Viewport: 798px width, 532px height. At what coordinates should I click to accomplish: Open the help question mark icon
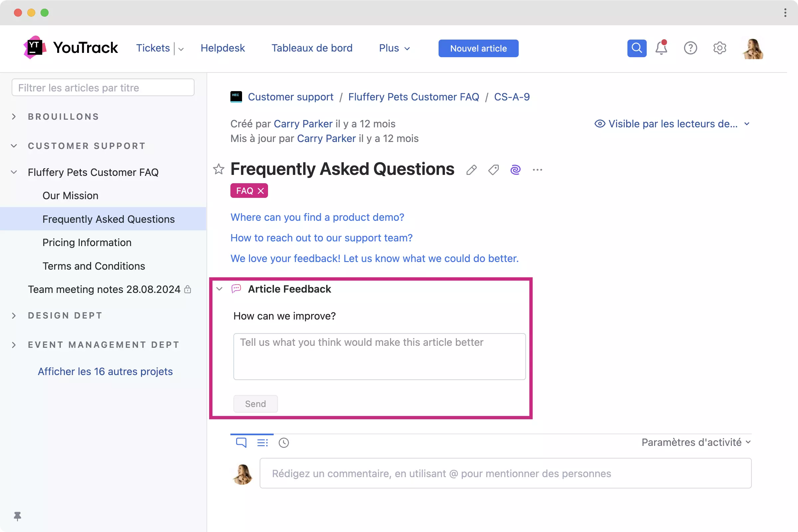[690, 48]
